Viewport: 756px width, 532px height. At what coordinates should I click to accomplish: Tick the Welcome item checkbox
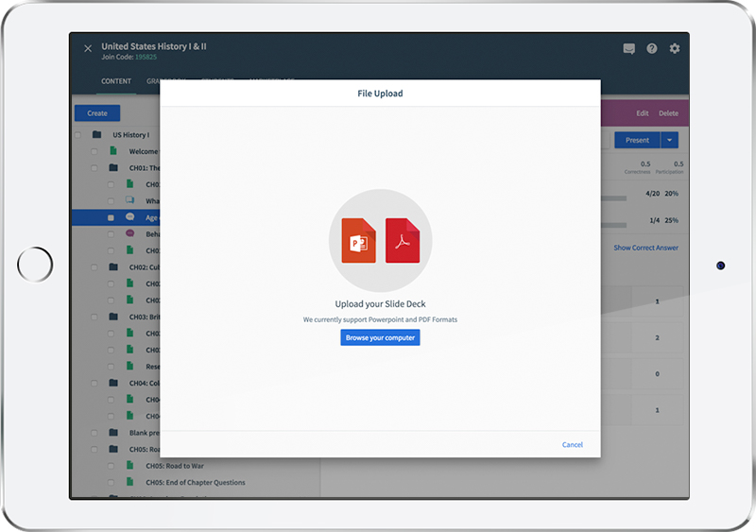[x=94, y=151]
